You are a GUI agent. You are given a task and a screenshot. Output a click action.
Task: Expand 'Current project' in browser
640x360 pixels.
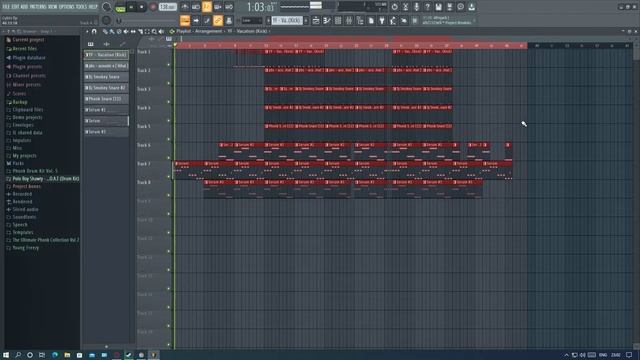tap(28, 40)
